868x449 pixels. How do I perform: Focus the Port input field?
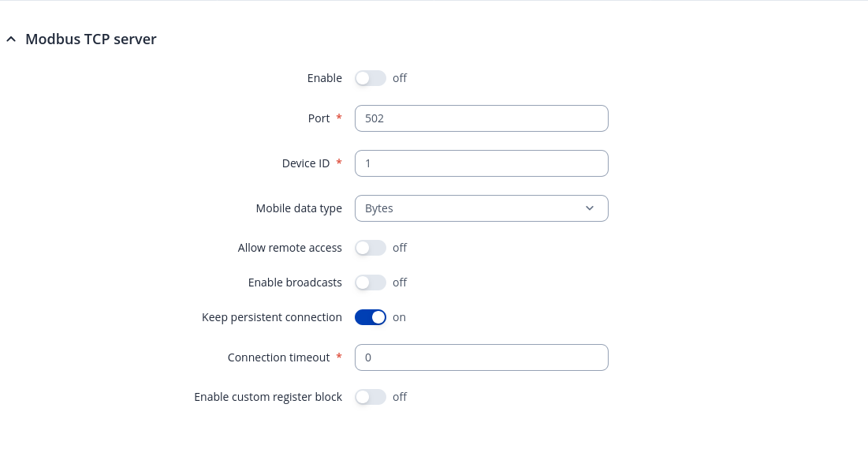click(x=481, y=118)
